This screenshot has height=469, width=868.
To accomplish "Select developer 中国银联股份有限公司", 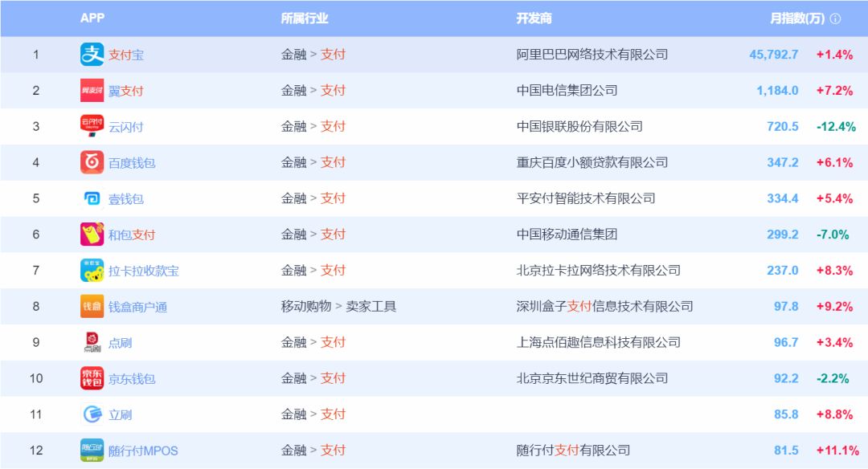I will (579, 126).
